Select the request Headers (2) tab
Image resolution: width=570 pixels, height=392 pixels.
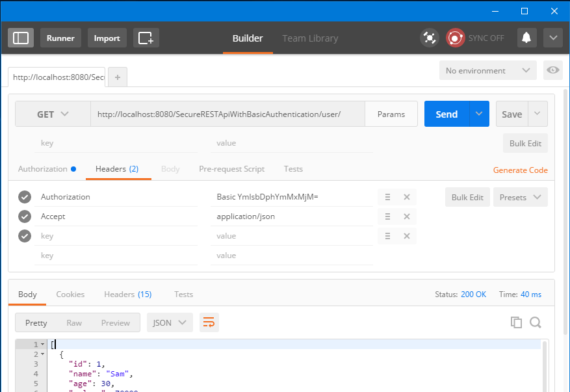click(x=117, y=169)
